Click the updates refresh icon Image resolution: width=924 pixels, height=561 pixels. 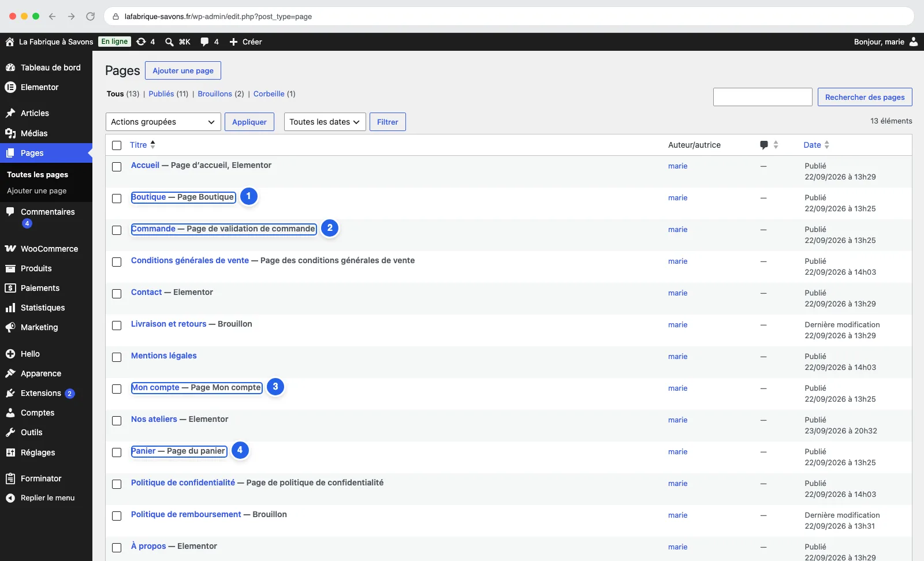141,42
